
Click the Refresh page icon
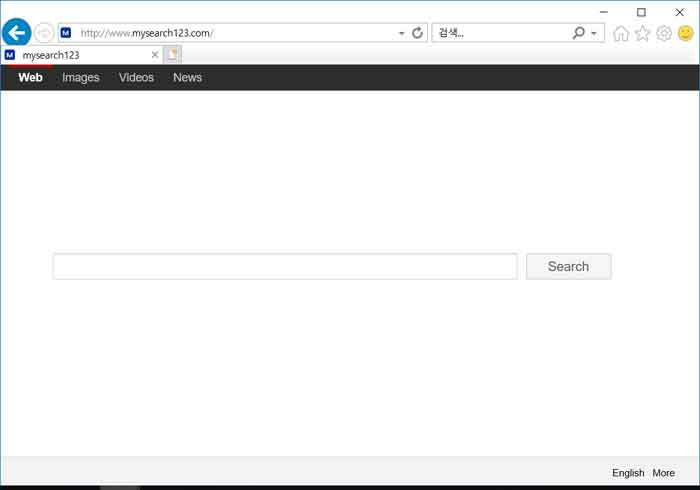pos(417,33)
